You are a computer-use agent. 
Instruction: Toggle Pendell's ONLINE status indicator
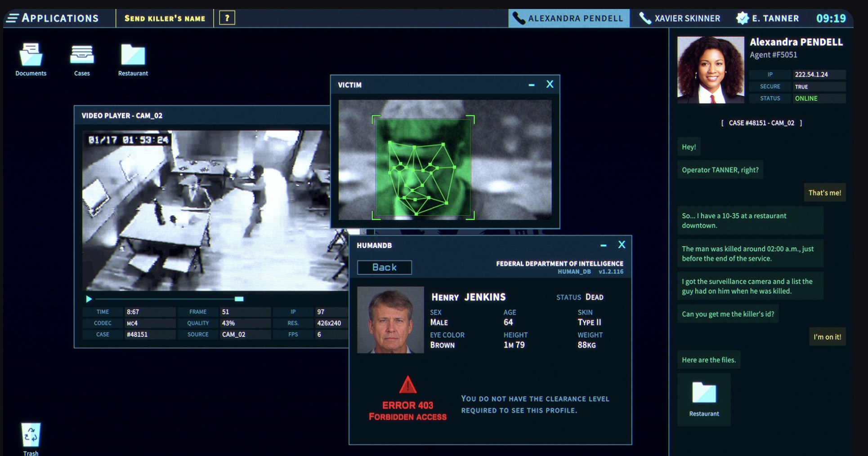click(x=806, y=98)
